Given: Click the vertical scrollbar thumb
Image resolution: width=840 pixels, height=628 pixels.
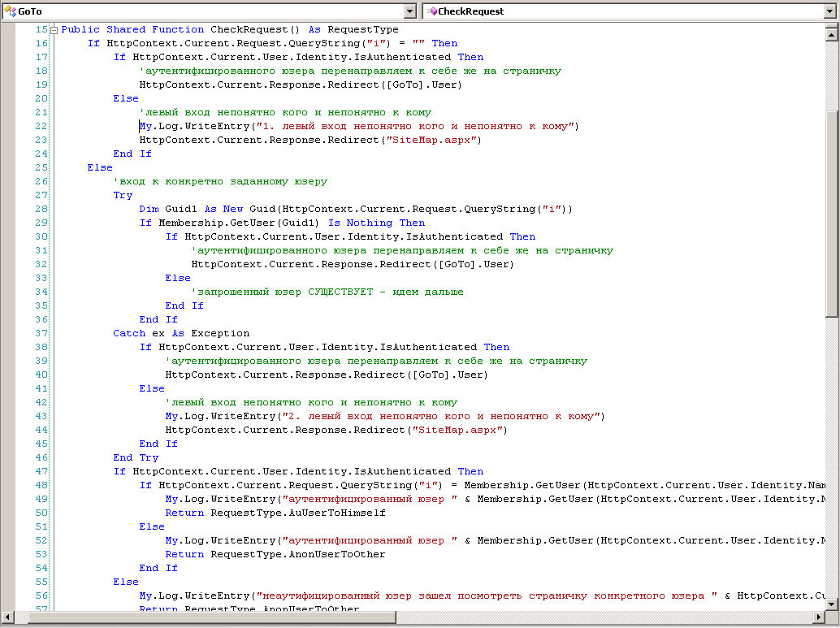Looking at the screenshot, I should (x=831, y=214).
